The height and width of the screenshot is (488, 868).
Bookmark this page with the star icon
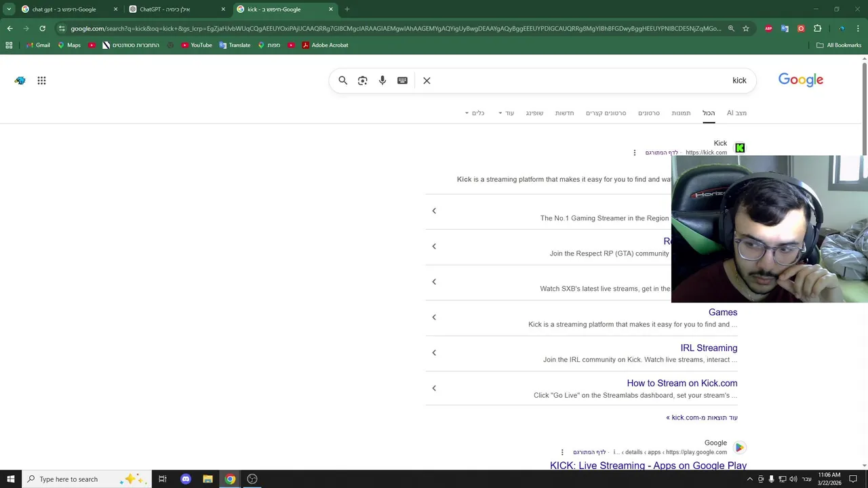pyautogui.click(x=746, y=28)
